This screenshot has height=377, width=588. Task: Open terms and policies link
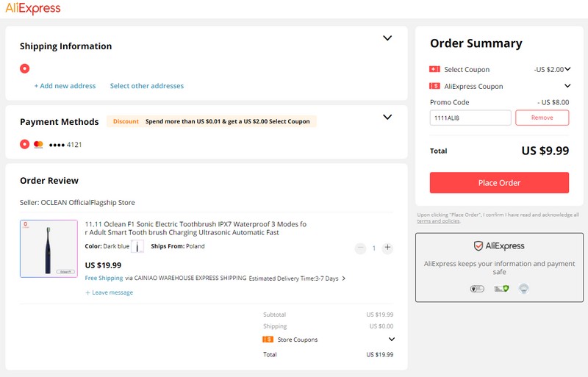(438, 221)
